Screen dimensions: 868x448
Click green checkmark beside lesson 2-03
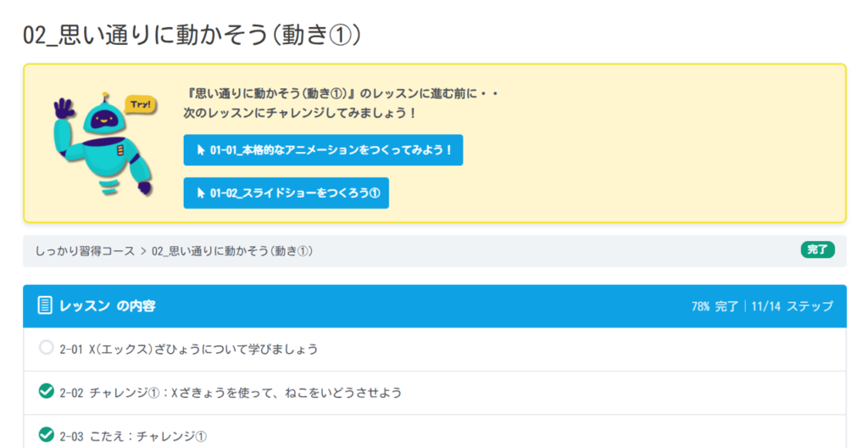click(47, 435)
